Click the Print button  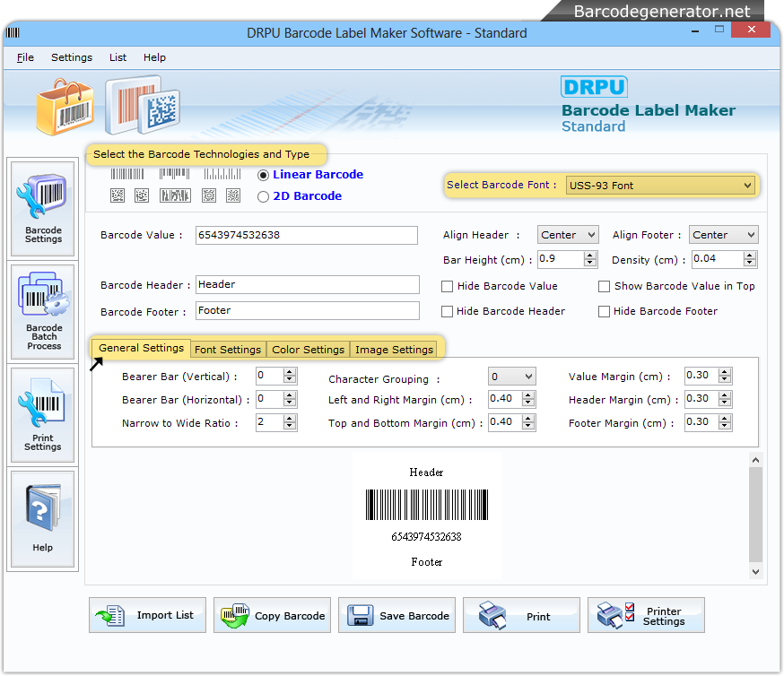tap(521, 615)
